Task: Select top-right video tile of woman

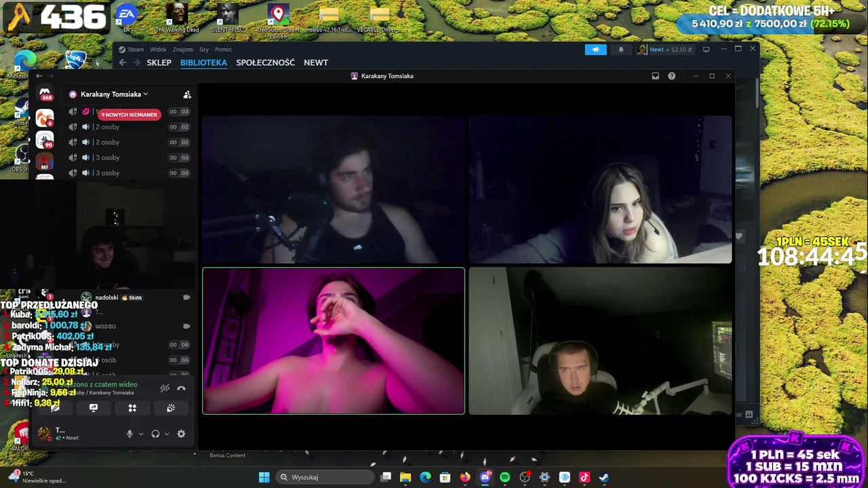Action: click(x=600, y=189)
